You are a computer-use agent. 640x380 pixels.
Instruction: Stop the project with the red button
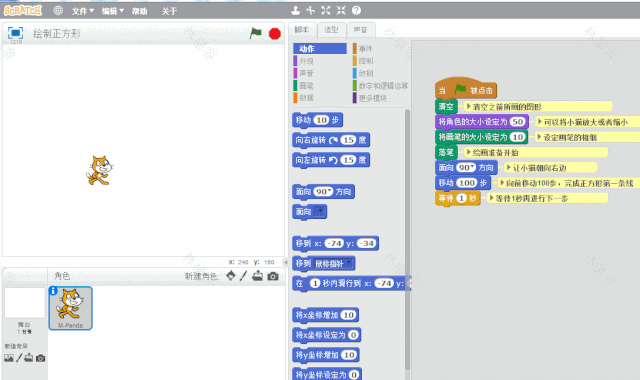275,33
